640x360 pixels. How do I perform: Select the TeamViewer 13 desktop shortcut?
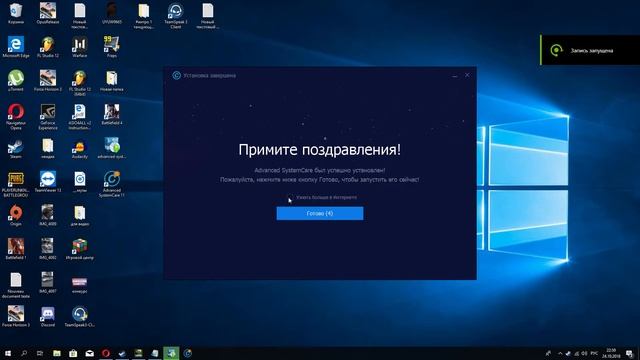coord(47,182)
